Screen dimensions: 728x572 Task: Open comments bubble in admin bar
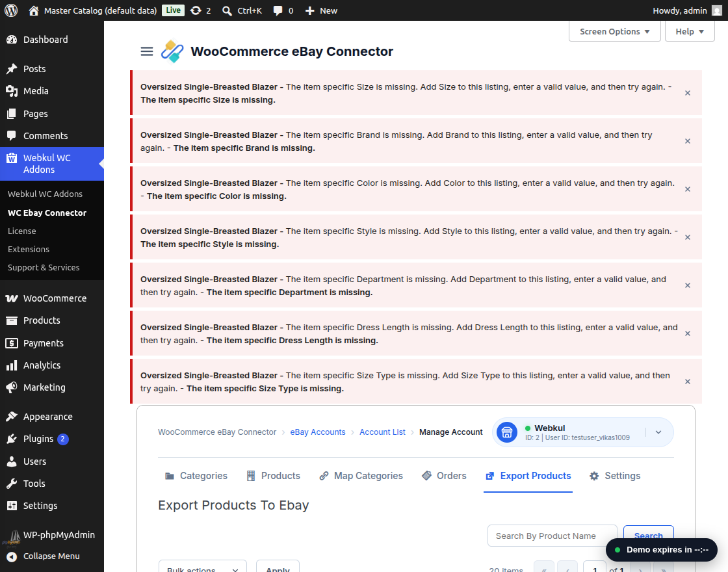283,10
